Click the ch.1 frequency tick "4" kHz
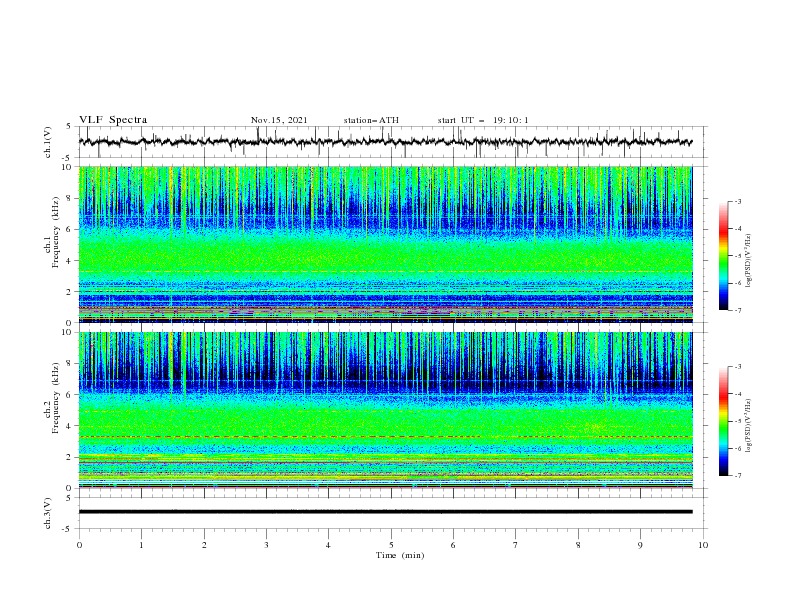This screenshot has width=792, height=612. (69, 261)
